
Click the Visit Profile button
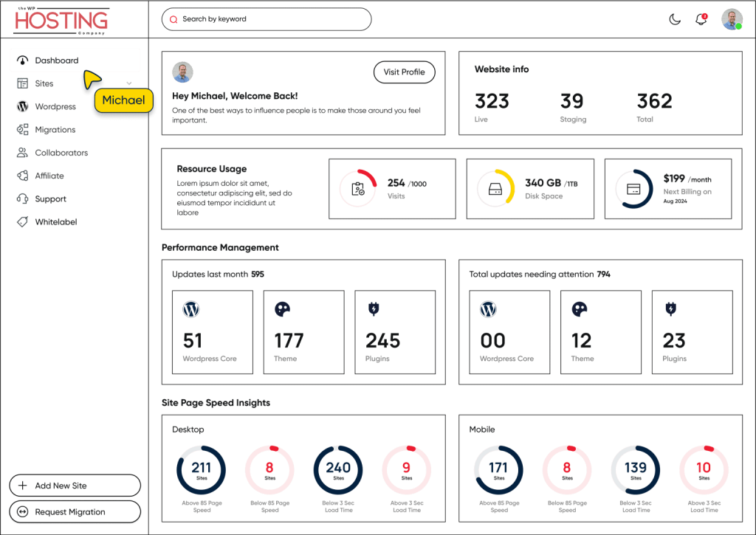coord(404,72)
